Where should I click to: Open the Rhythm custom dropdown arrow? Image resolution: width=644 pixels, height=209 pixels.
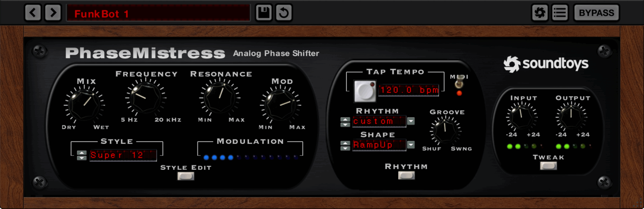click(x=411, y=121)
